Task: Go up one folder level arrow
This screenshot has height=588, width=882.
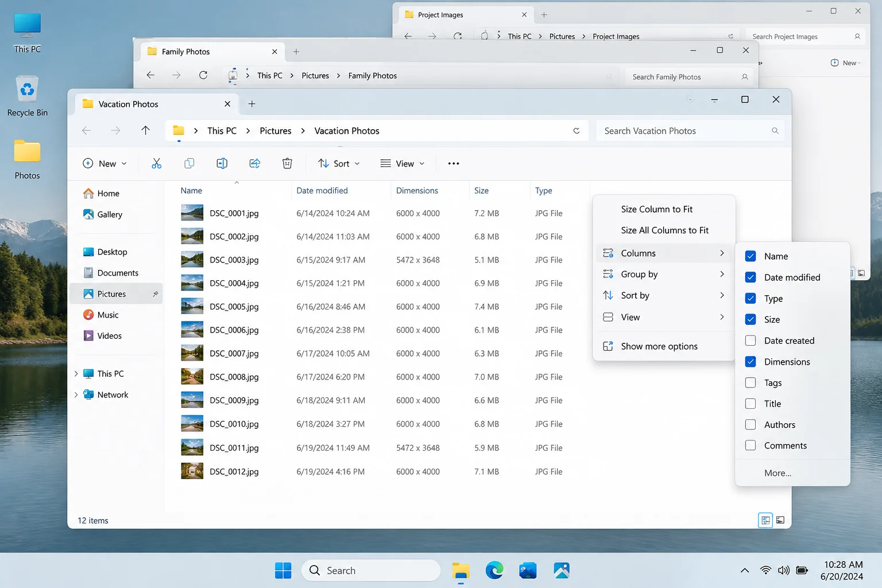Action: (145, 131)
